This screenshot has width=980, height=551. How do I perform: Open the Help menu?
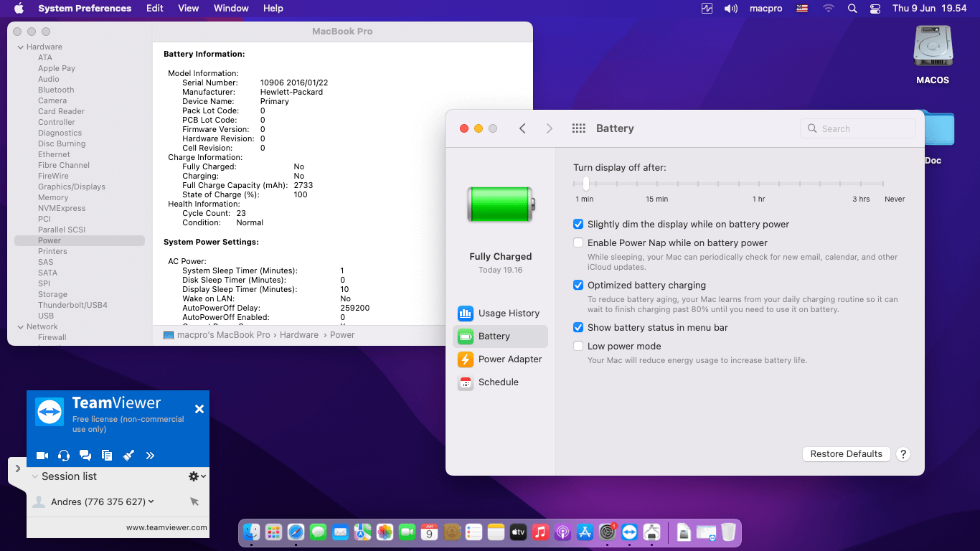[273, 9]
